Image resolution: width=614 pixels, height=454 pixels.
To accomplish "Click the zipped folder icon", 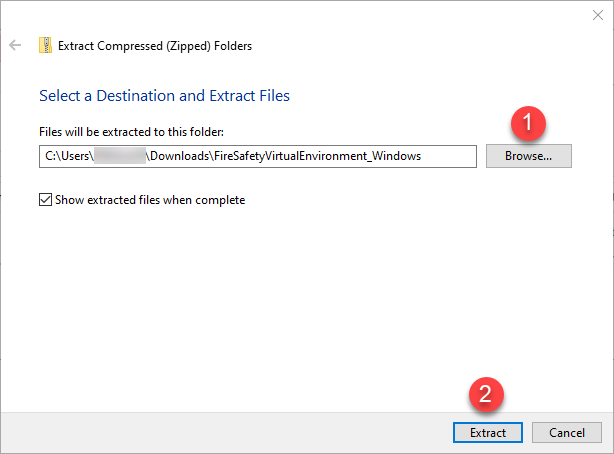I will tap(45, 45).
